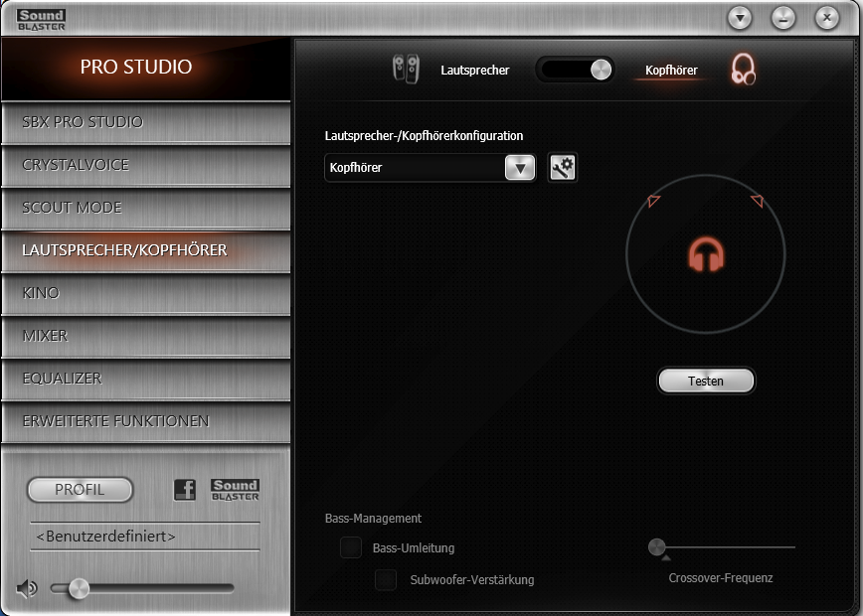Open the title bar down-arrow menu button
The width and height of the screenshot is (863, 616).
[740, 18]
